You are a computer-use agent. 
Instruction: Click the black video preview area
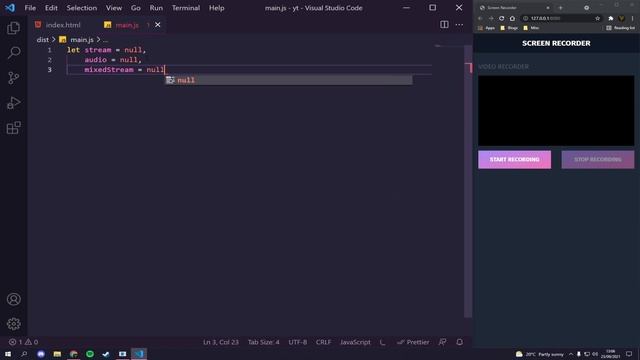[x=556, y=111]
